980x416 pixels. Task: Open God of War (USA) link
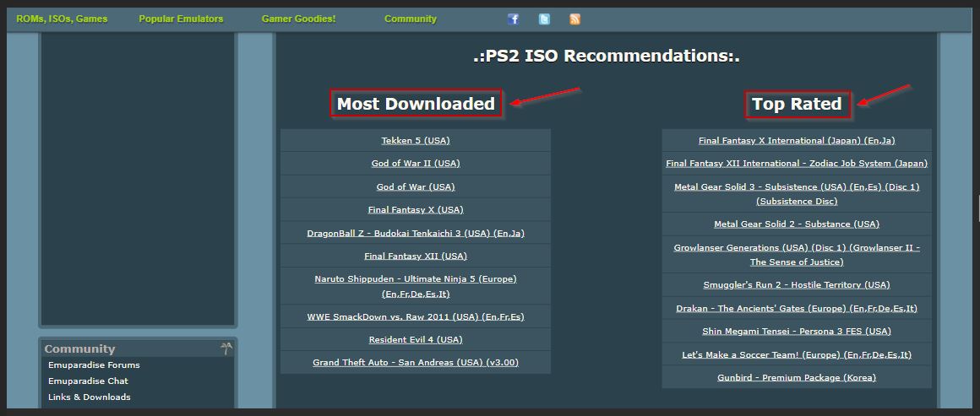tap(416, 186)
